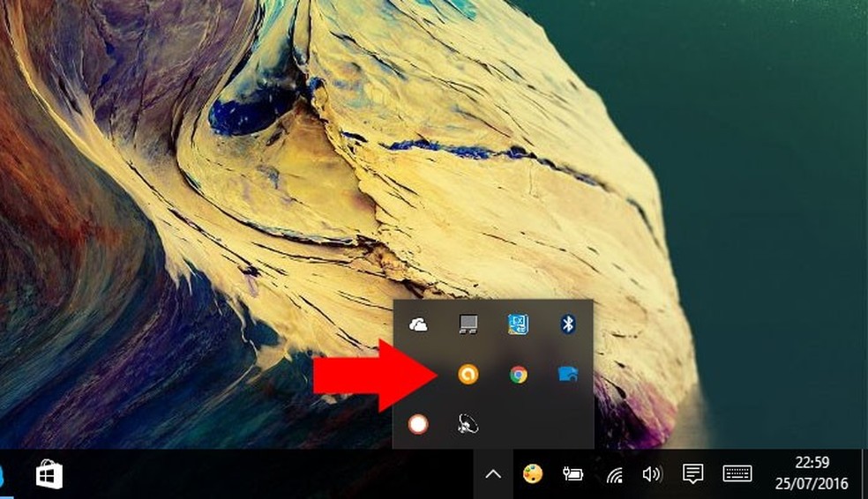The width and height of the screenshot is (868, 499).
Task: Open the Windows Store taskbar icon
Action: 49,474
